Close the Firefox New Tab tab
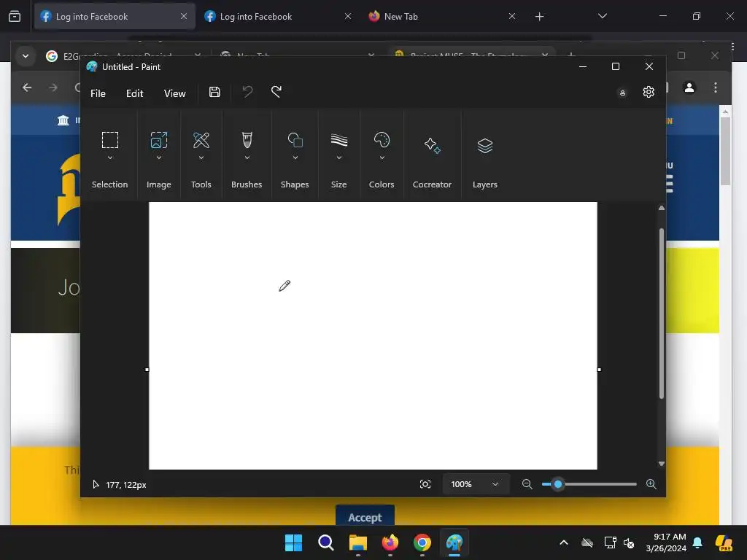The width and height of the screenshot is (747, 560). [511, 16]
